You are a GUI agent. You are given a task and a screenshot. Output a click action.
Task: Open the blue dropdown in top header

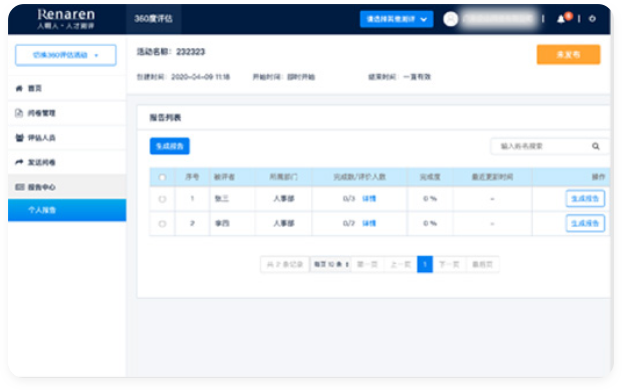396,19
